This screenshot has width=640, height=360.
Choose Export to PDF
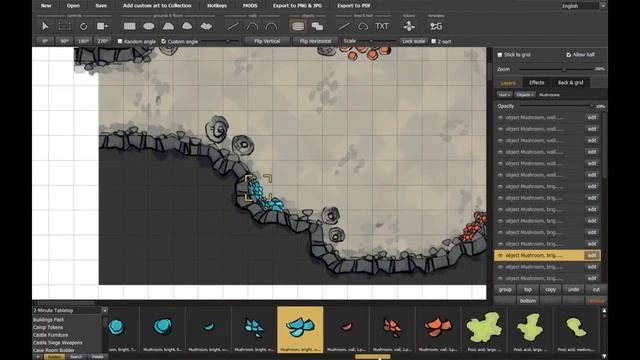pyautogui.click(x=354, y=6)
